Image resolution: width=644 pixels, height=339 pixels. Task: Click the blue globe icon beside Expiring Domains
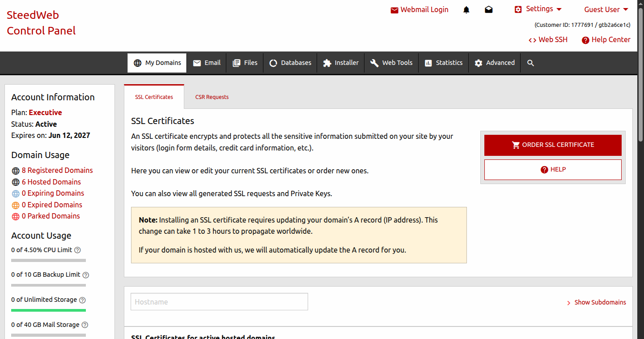click(16, 193)
